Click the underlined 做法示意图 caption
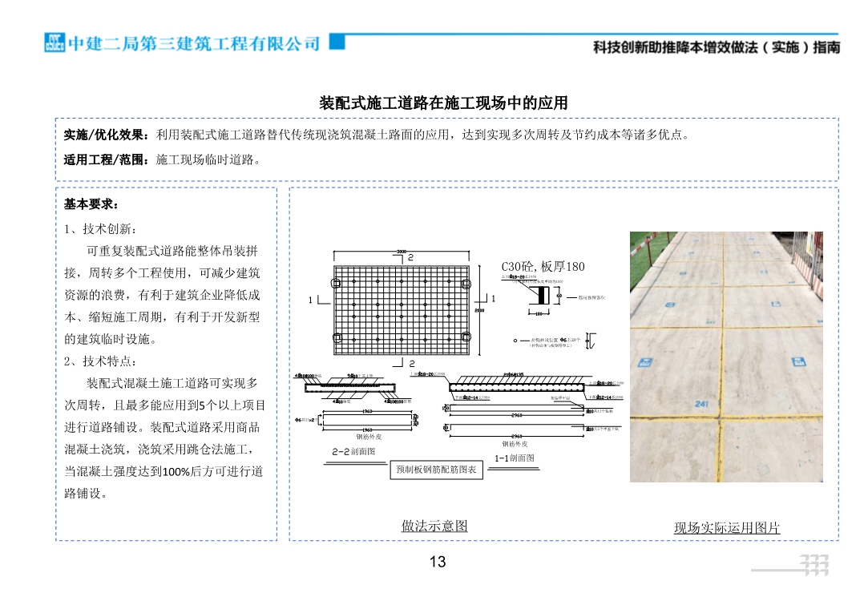 click(x=434, y=528)
